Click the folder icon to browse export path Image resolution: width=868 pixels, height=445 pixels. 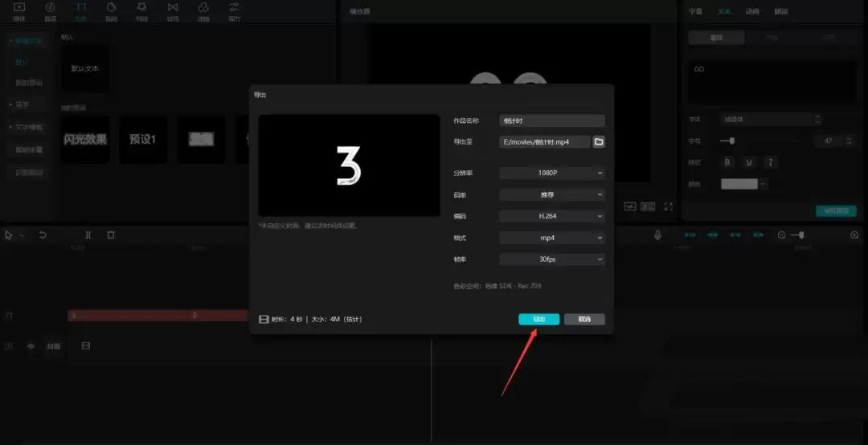click(599, 142)
